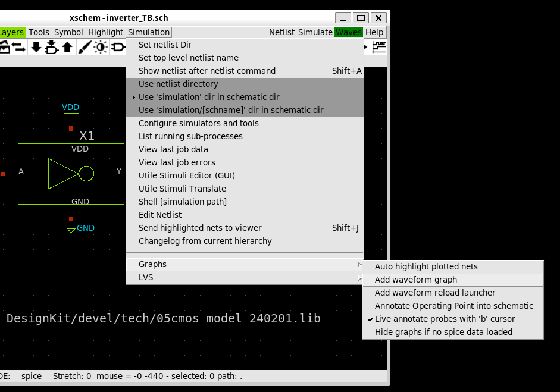Choose 'List running sub-processes'
This screenshot has height=392, width=560.
tap(245, 136)
